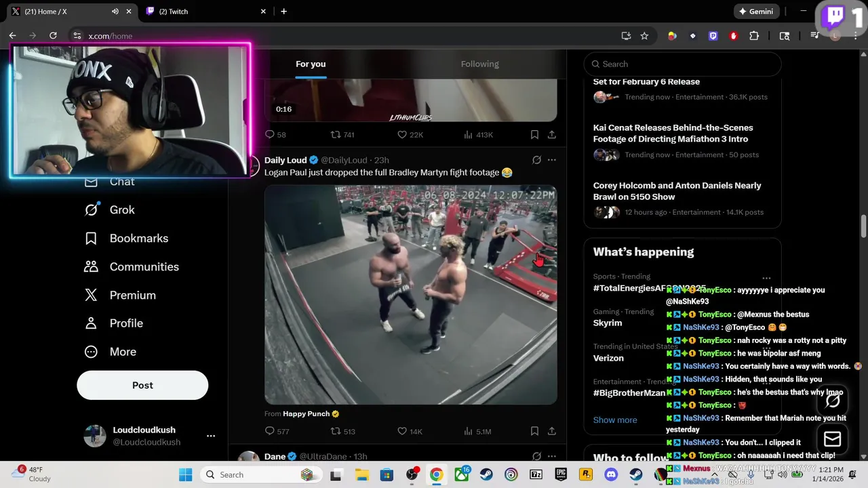868x488 pixels.
Task: Open a new browser tab
Action: click(x=283, y=12)
